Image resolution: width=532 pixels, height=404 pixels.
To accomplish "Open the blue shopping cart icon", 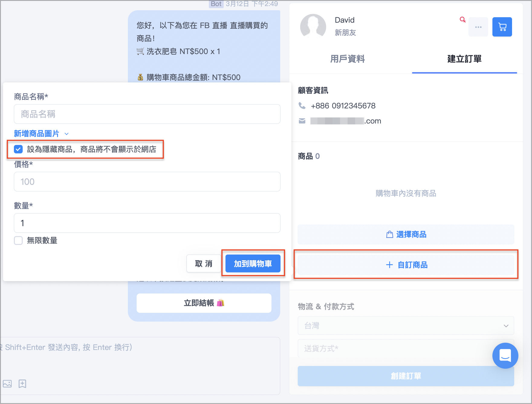I will (502, 27).
